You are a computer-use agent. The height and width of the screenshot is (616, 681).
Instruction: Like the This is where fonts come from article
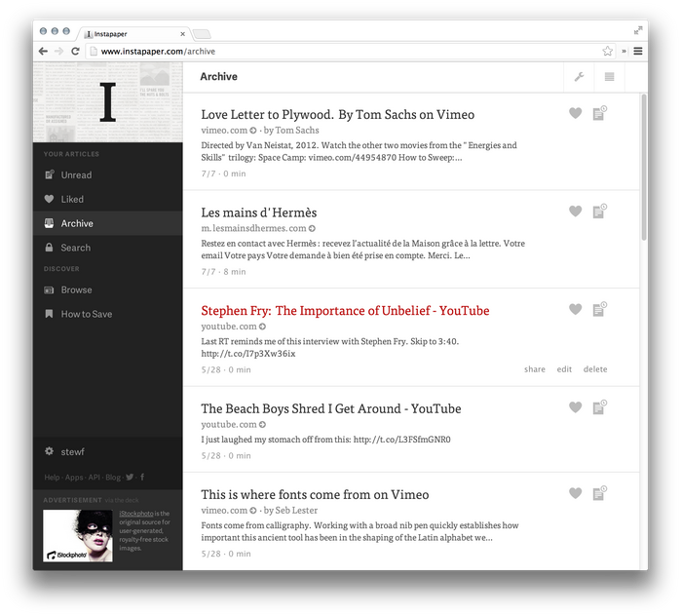pos(575,493)
